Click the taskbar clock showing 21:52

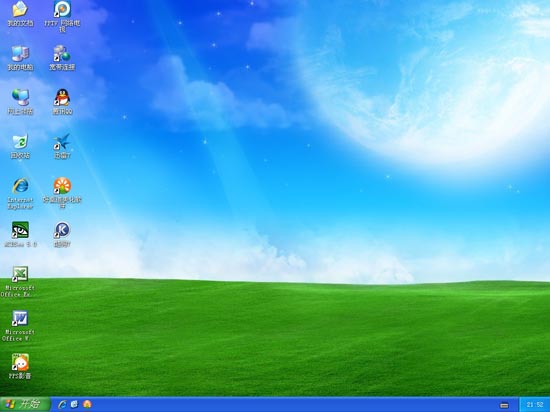click(x=535, y=405)
